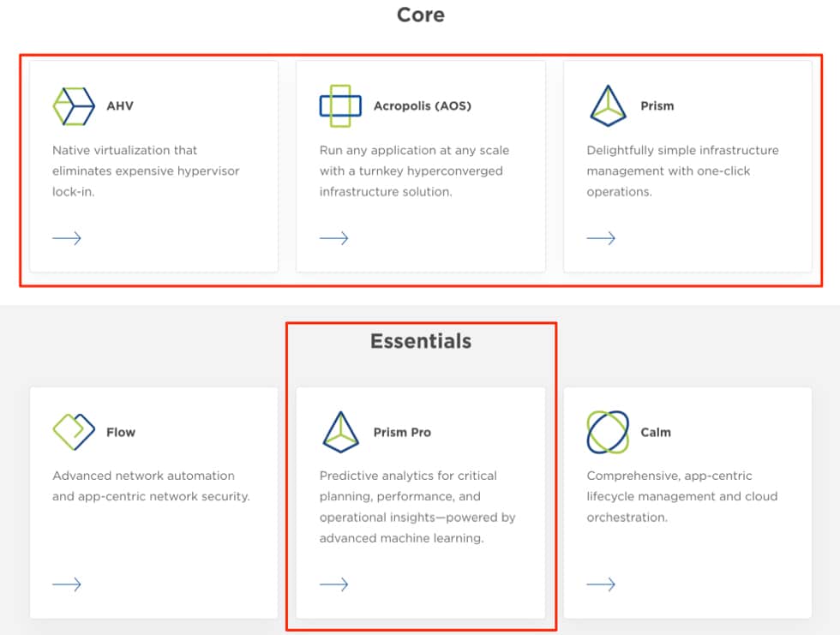Click the Prism pyramid icon

pos(608,106)
